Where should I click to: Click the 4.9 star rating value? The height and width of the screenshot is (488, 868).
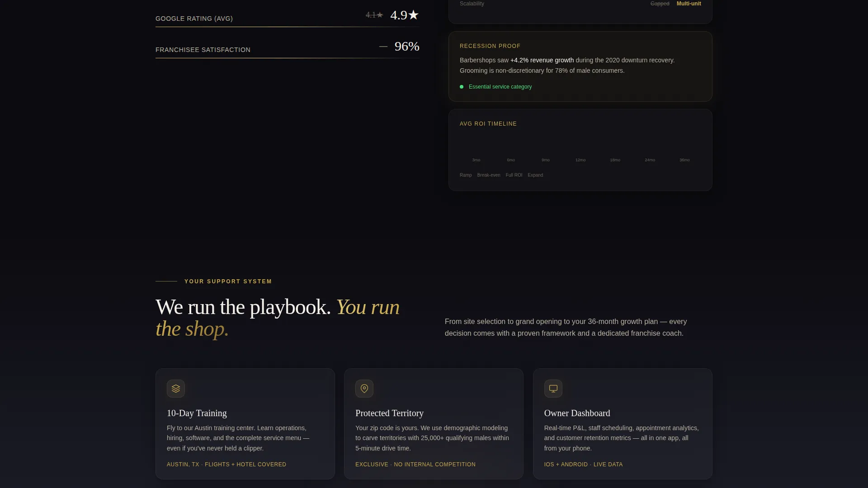[405, 15]
